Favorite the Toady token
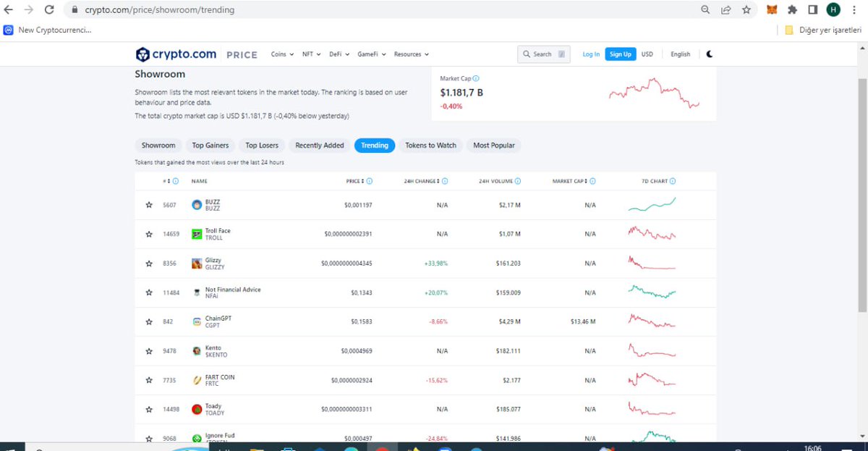The height and width of the screenshot is (451, 868). tap(149, 409)
